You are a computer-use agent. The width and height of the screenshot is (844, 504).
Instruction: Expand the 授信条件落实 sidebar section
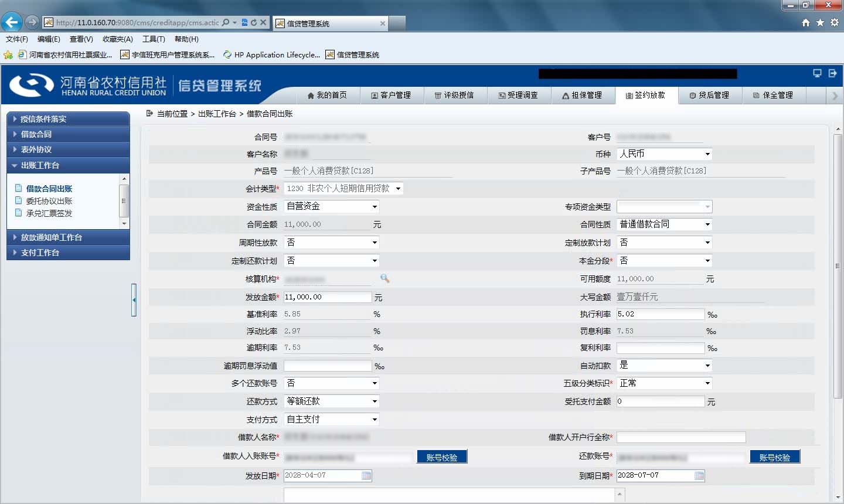tap(68, 119)
